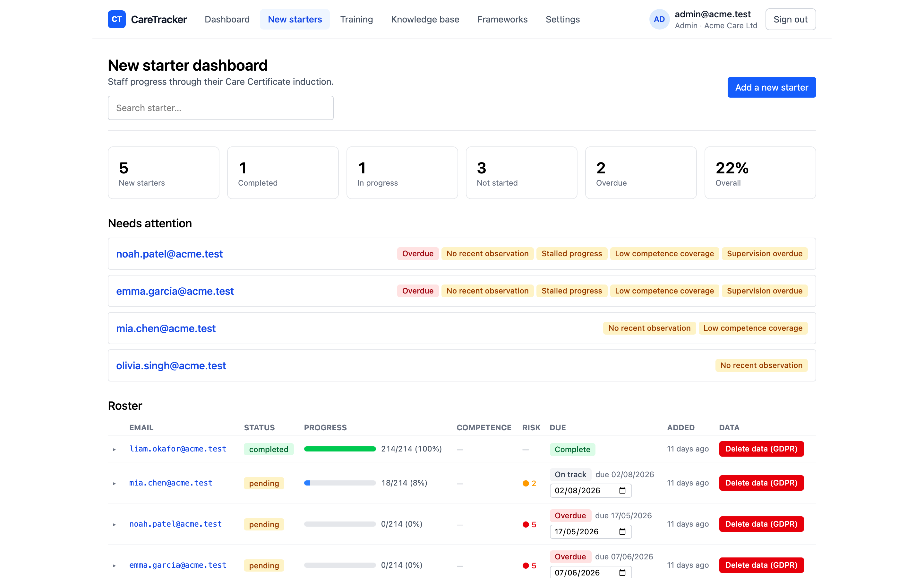Focus the Search starter input field

pos(220,108)
